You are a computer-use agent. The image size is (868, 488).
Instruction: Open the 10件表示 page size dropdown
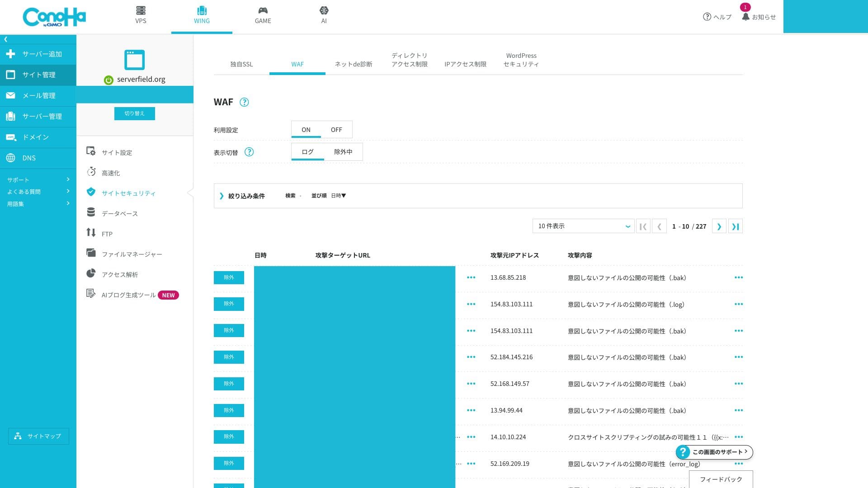tap(583, 226)
